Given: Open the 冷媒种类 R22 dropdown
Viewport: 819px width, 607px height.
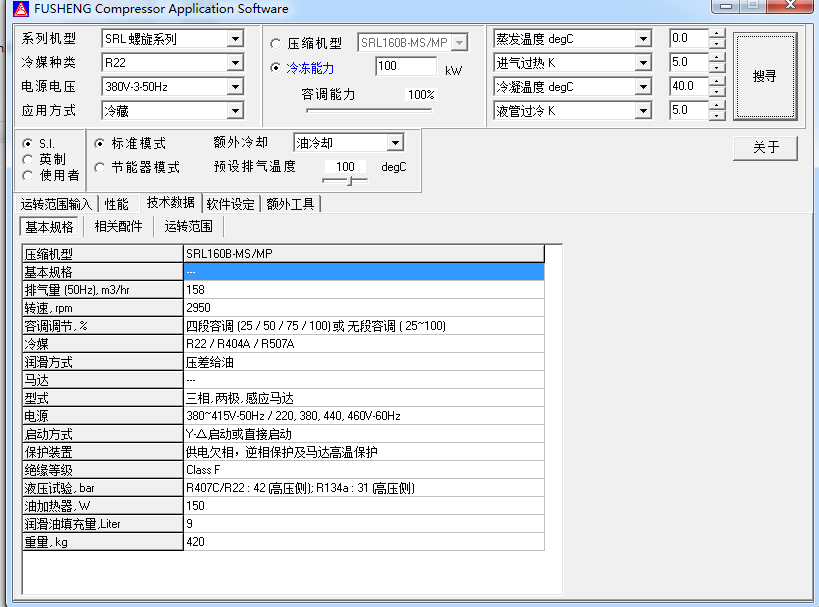Looking at the screenshot, I should click(x=236, y=63).
